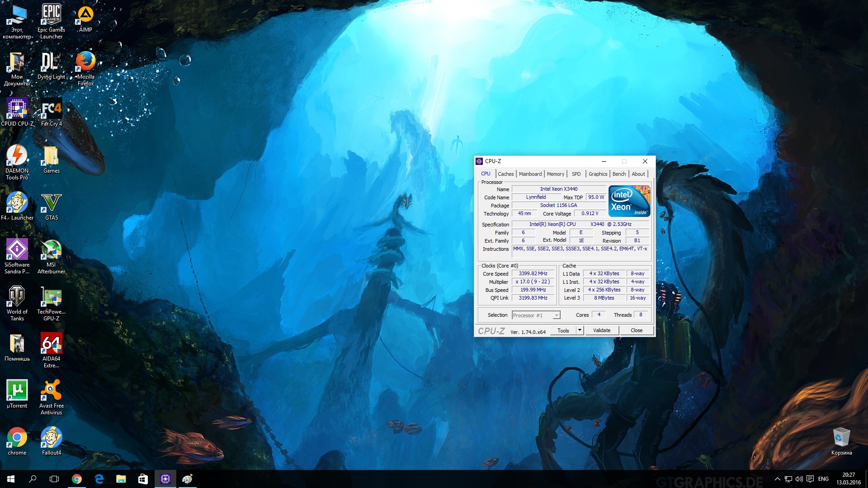Click the ENG language indicator in the tray
This screenshot has width=868, height=488.
coord(823,479)
